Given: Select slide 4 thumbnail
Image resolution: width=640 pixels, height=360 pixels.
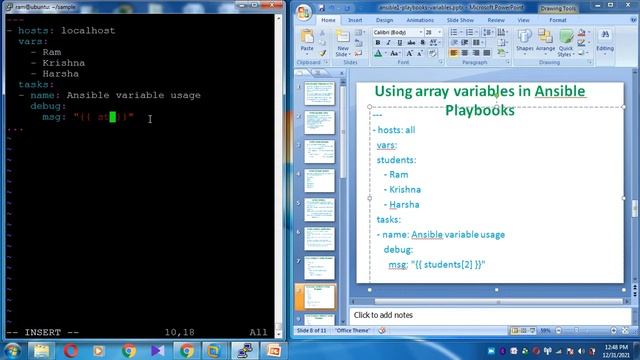Looking at the screenshot, I should click(x=319, y=180).
